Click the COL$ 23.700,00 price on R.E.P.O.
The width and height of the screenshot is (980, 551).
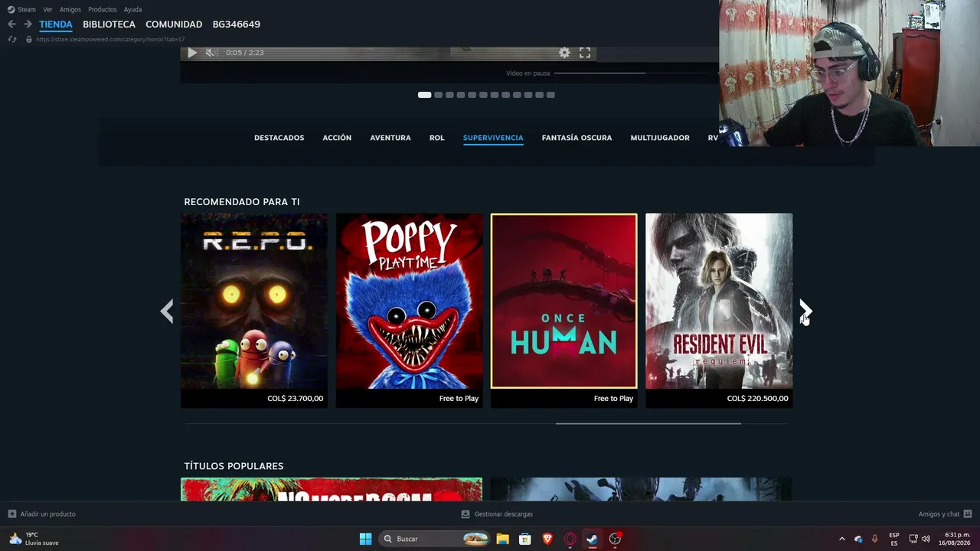[296, 399]
